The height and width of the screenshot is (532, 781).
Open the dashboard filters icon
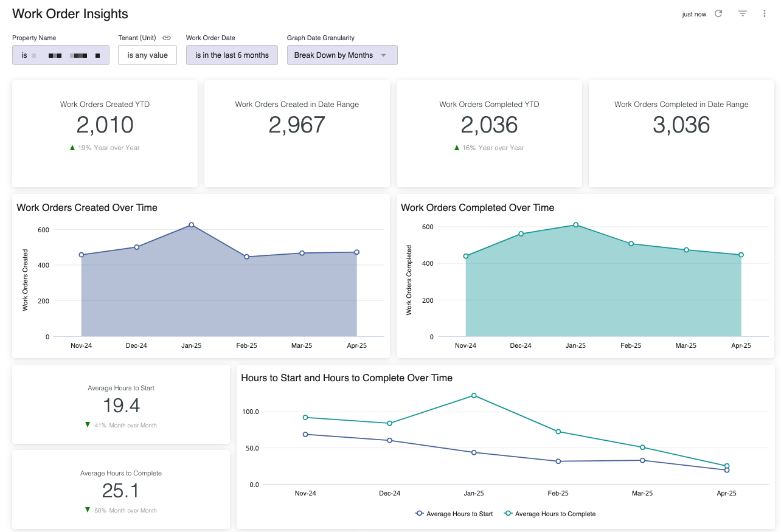(742, 13)
